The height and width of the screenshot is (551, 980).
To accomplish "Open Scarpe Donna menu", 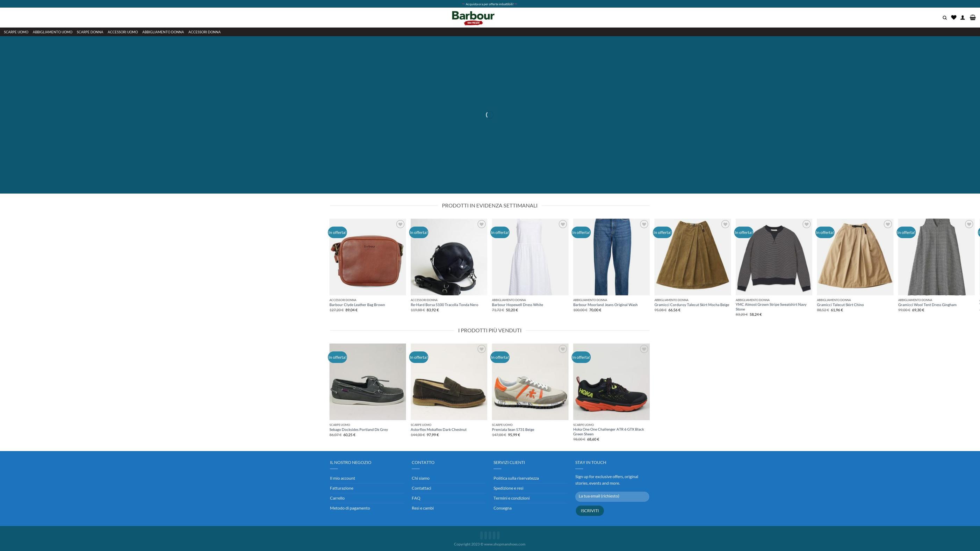I will click(90, 32).
